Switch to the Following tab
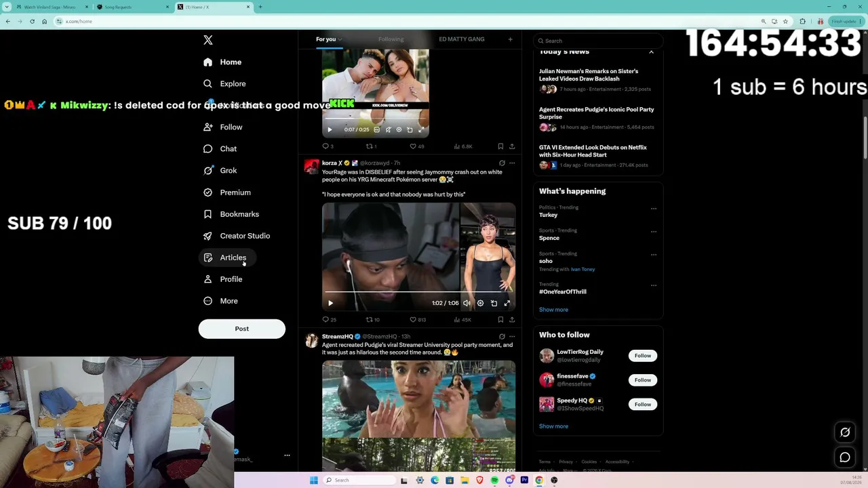Screen dimensions: 868x488 tap(391, 39)
